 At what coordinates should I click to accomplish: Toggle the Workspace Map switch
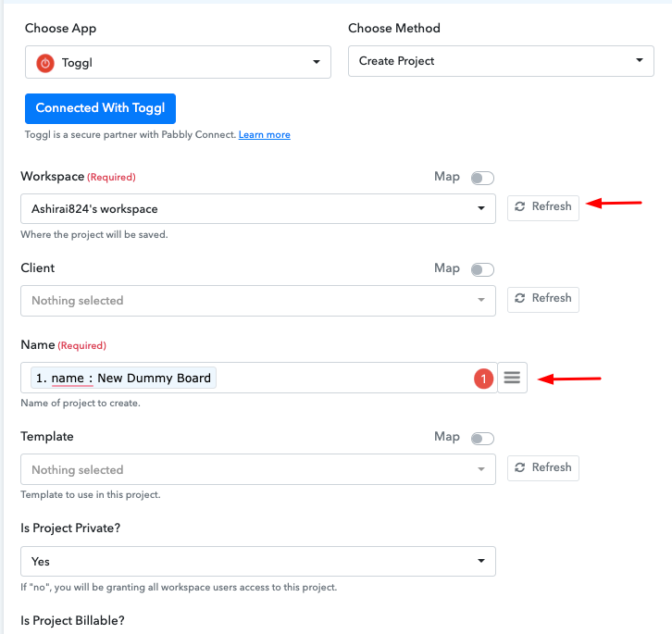click(482, 178)
